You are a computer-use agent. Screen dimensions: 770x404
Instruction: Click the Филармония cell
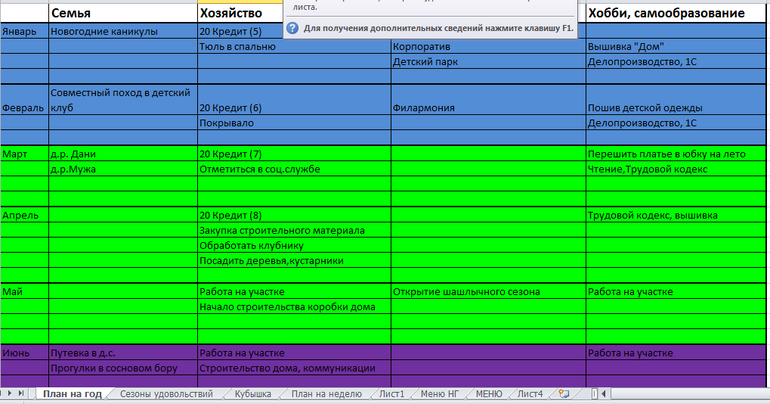(x=488, y=100)
